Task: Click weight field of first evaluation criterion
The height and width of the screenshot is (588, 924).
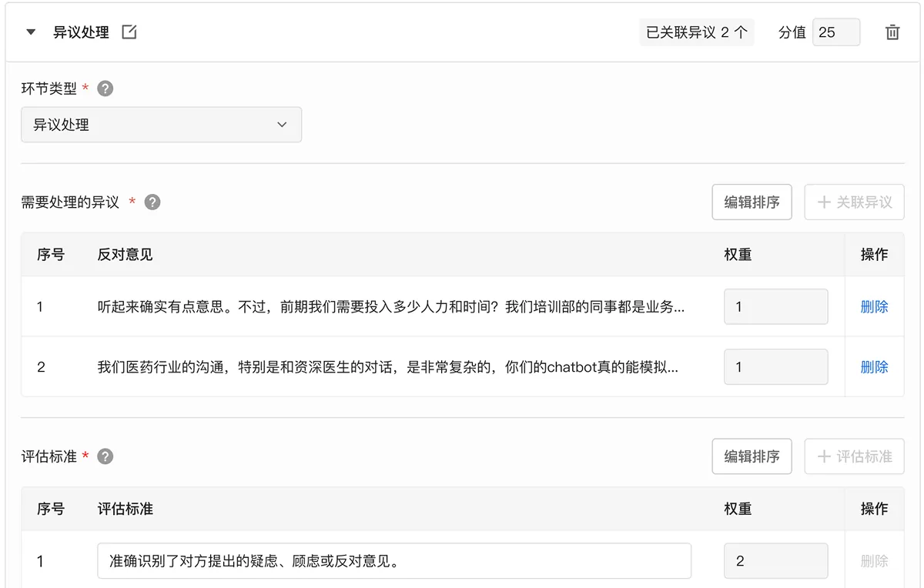Action: tap(775, 561)
